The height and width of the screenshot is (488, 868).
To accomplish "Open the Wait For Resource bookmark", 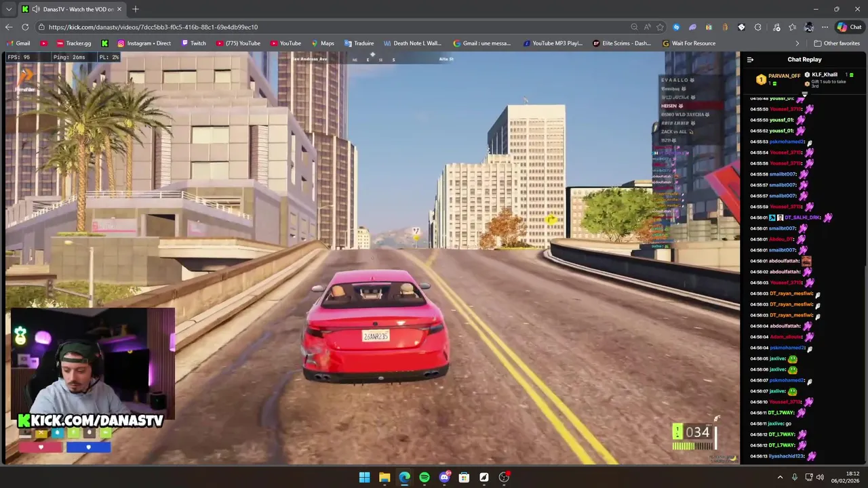I will coord(689,43).
